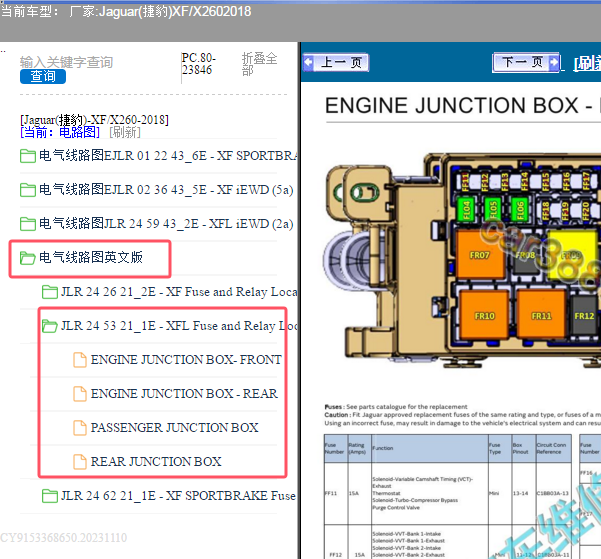Click the green F104 fuse in diagram
The width and height of the screenshot is (601, 559).
(x=466, y=209)
